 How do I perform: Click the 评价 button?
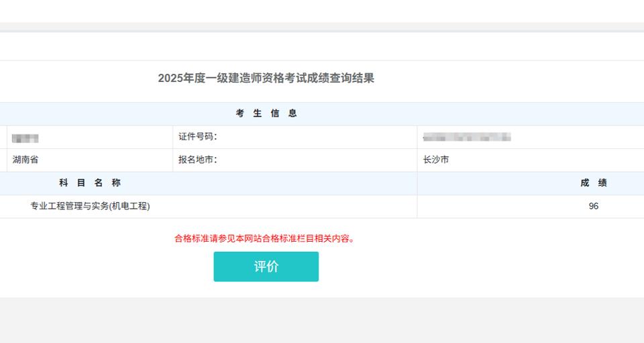coord(266,266)
